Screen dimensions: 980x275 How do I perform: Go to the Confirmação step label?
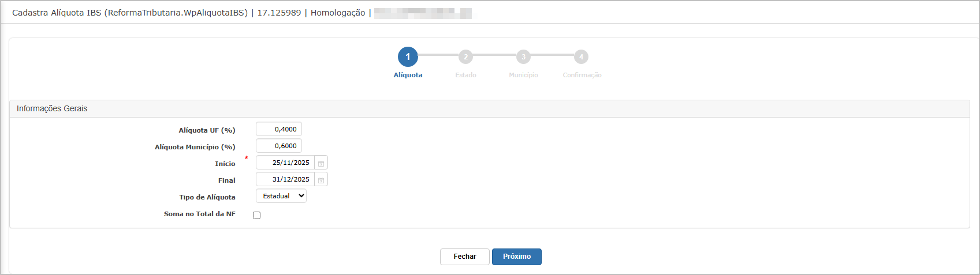pos(582,75)
